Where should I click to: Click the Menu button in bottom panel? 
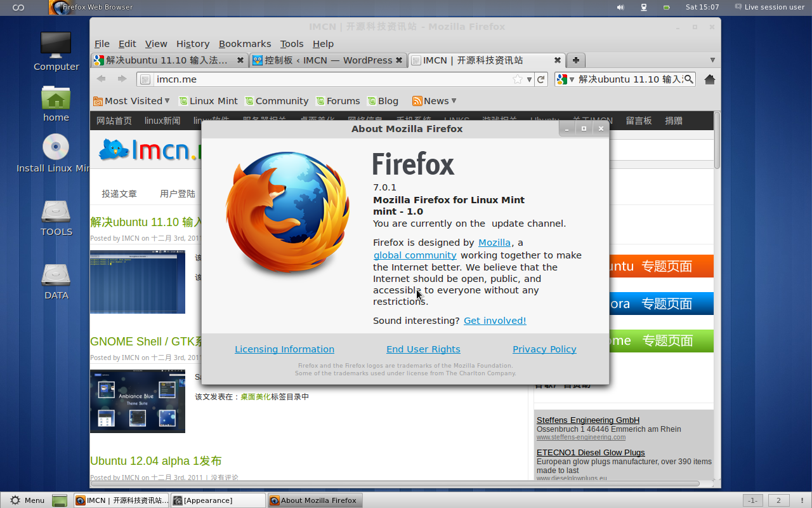pyautogui.click(x=27, y=500)
